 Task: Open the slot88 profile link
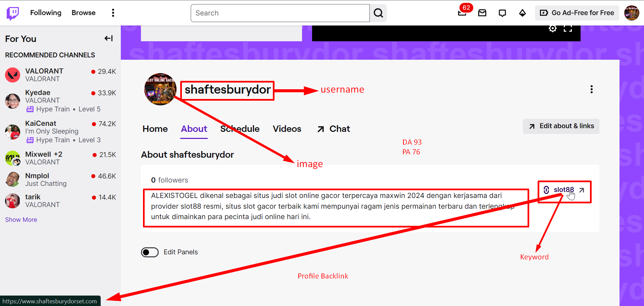[564, 190]
